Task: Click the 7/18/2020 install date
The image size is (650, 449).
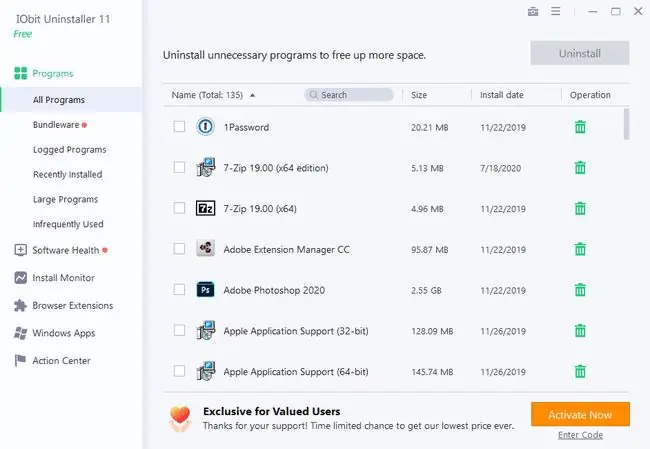Action: 500,168
